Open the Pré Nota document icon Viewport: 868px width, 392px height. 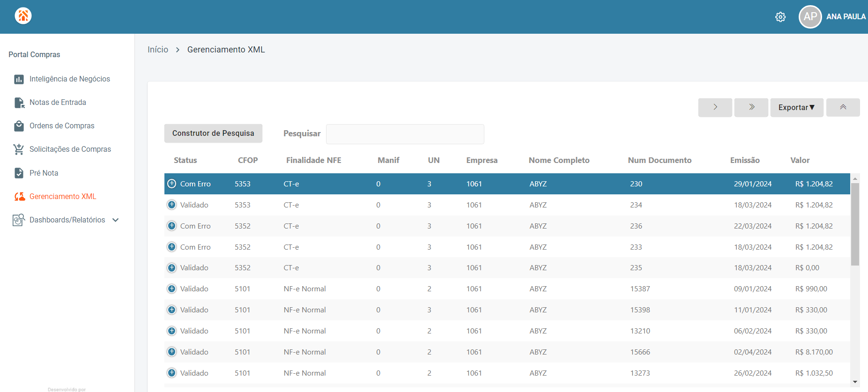click(x=19, y=173)
